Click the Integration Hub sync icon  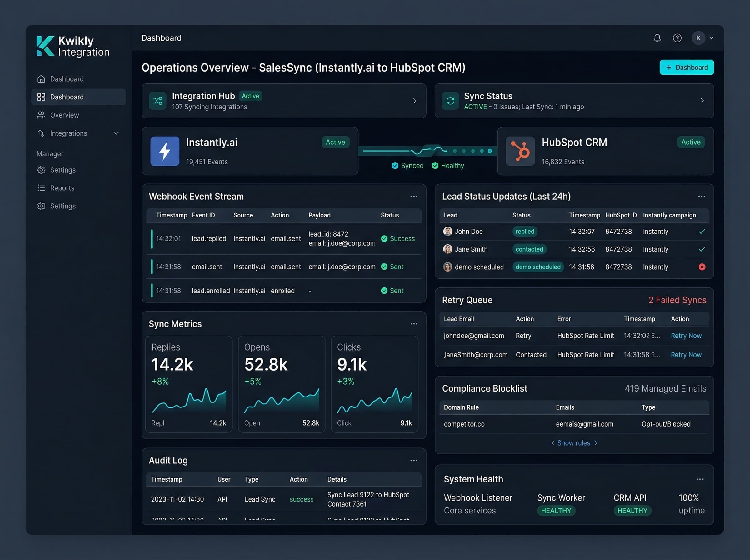pos(157,101)
